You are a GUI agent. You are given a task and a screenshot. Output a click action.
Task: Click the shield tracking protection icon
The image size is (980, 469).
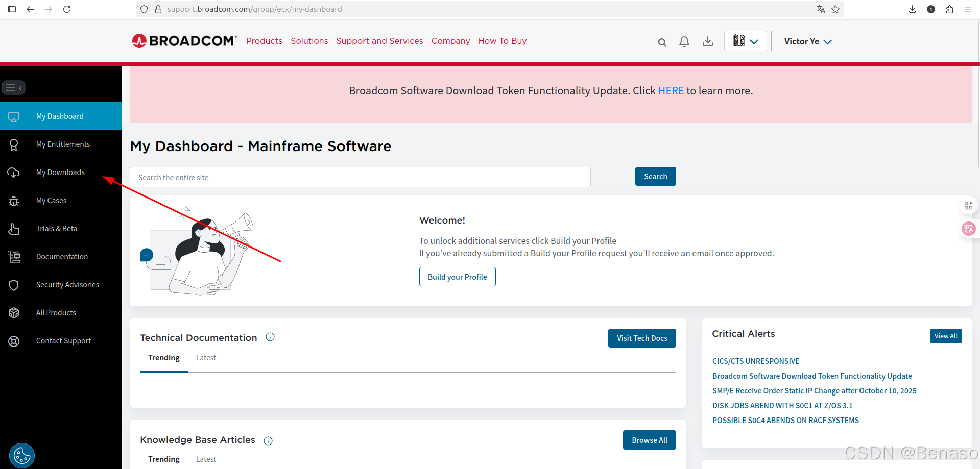144,9
